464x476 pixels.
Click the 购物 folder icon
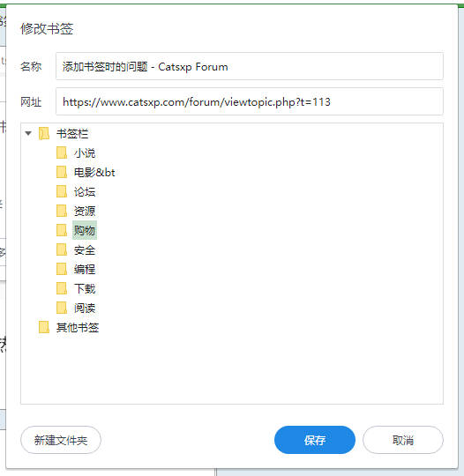coord(62,230)
